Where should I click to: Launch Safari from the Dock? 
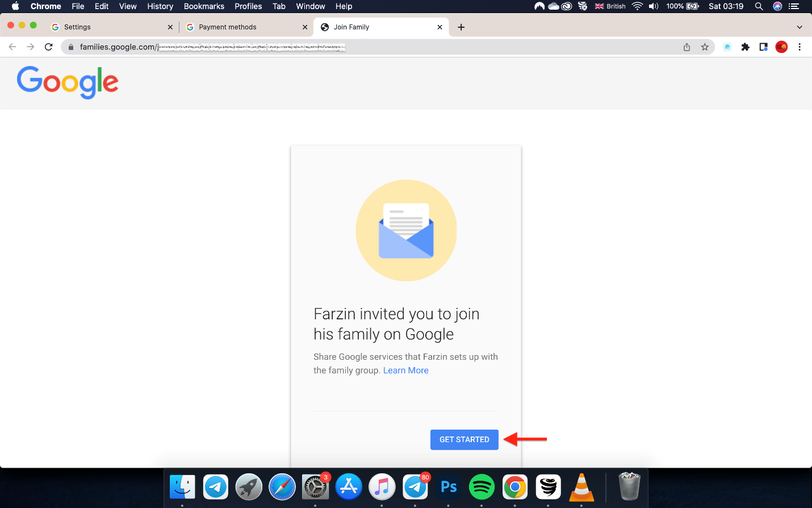point(282,487)
